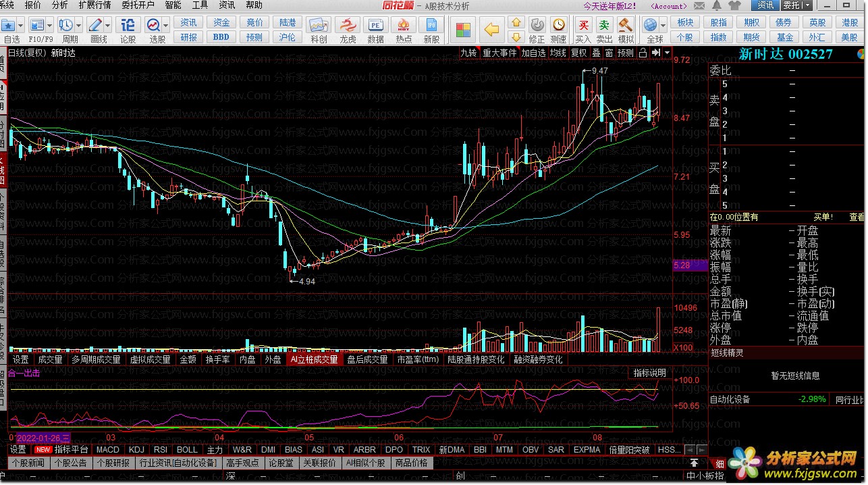Viewport: 868px width, 485px height.
Task: Switch to the KDJ indicator tab
Action: click(137, 450)
